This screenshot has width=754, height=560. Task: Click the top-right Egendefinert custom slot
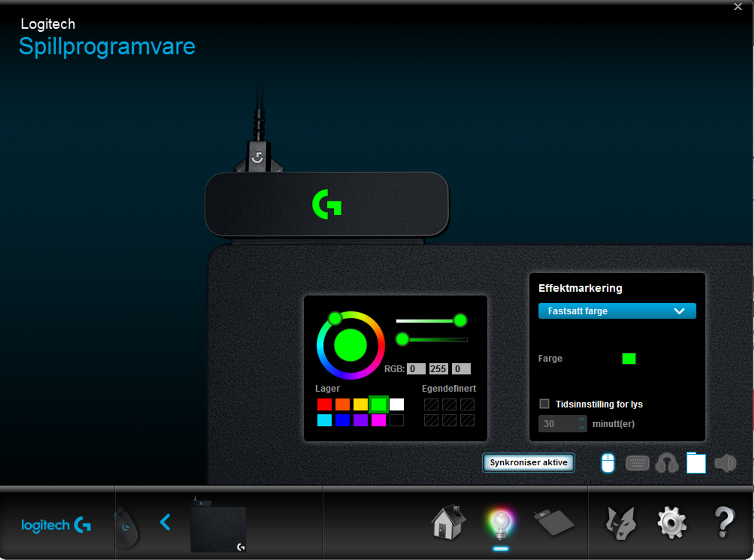tap(467, 404)
